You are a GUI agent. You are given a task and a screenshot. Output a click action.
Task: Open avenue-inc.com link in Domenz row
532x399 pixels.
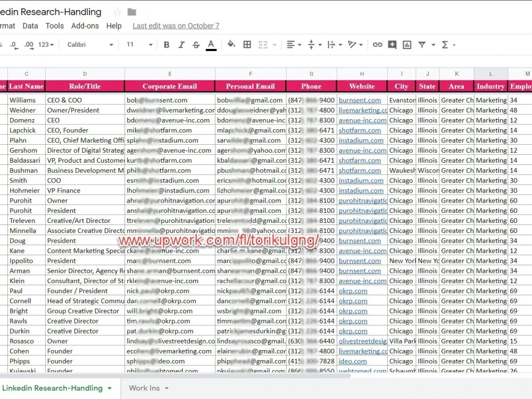coord(362,120)
